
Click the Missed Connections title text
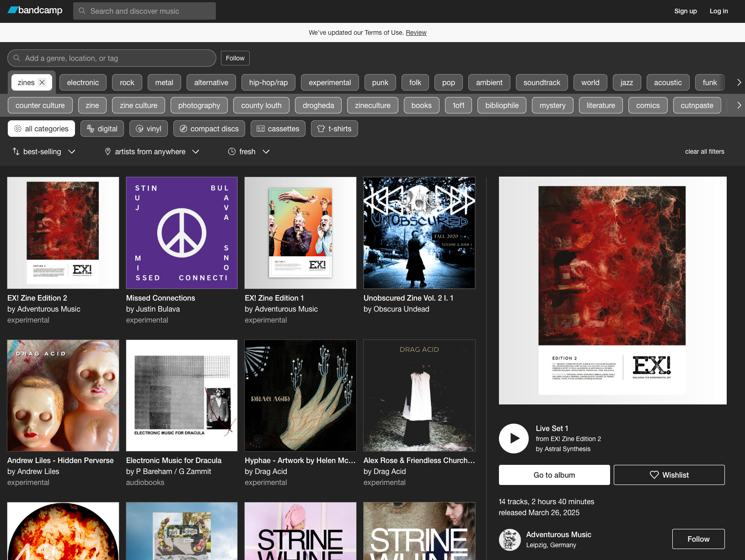tap(161, 298)
